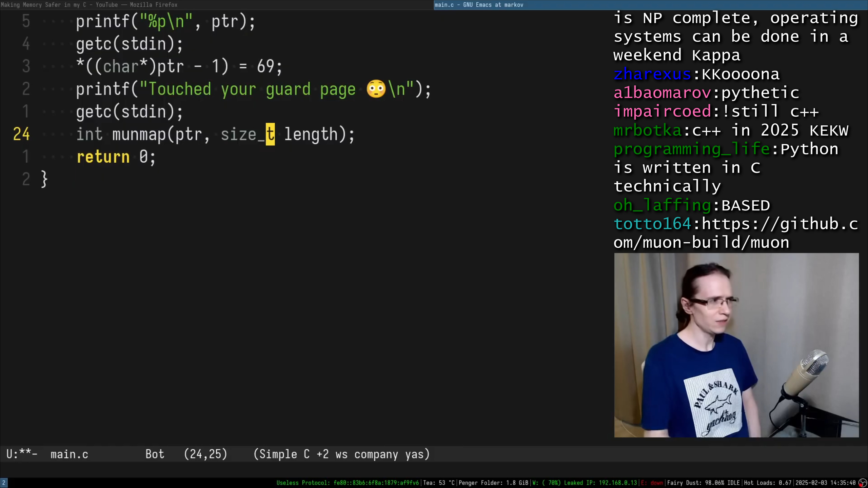
Task: Click the modified indicator U:**- in modeline
Action: (22, 454)
